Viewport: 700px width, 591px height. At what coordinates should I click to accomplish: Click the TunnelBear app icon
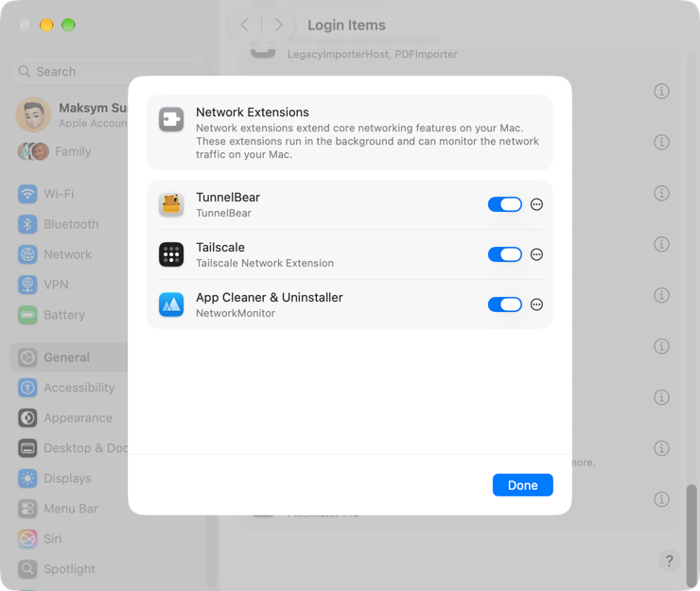click(x=171, y=204)
